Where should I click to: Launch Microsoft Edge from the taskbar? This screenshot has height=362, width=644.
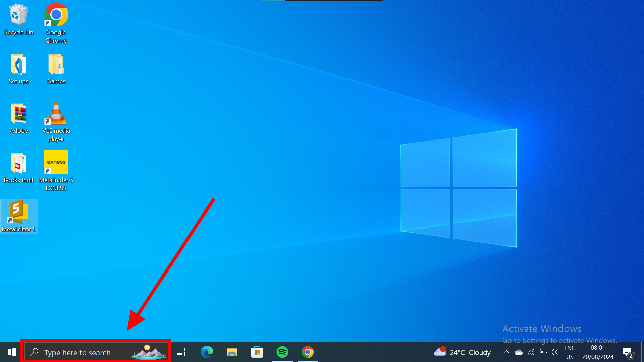(207, 352)
